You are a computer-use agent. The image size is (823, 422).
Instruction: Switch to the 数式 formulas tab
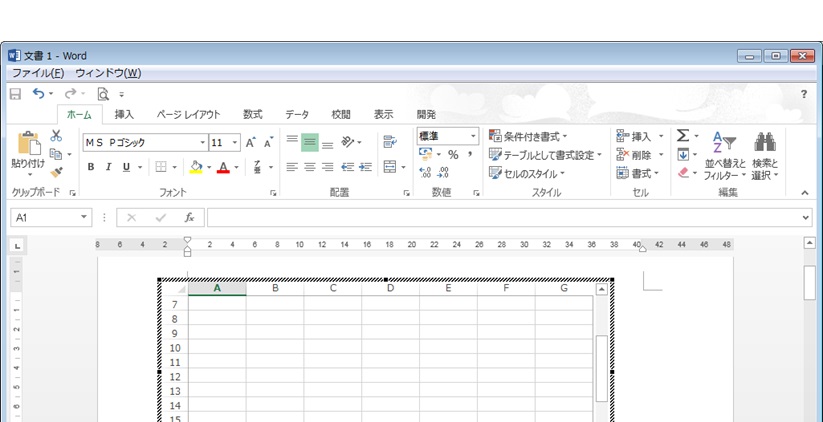coord(252,114)
